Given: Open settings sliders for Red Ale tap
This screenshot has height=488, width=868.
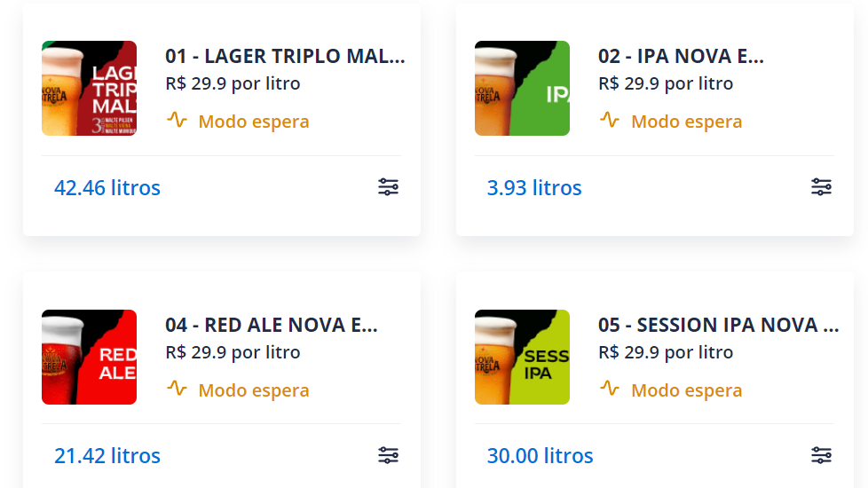Looking at the screenshot, I should tap(388, 456).
